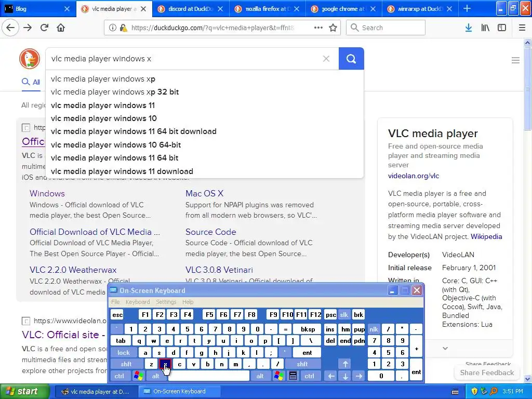
Task: Reload the current page
Action: [x=45, y=28]
